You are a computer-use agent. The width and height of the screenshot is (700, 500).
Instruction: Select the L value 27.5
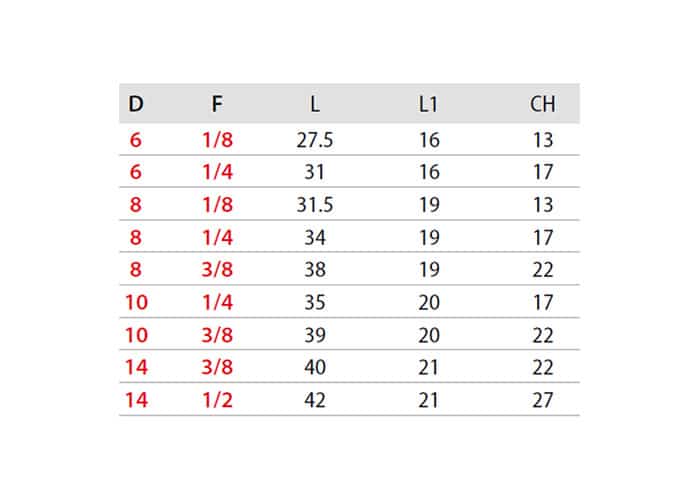tap(315, 140)
